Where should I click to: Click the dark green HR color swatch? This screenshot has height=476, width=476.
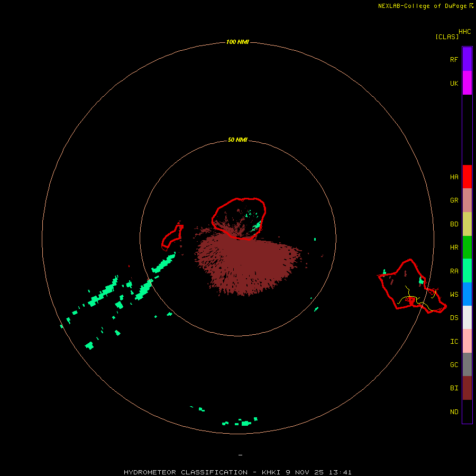click(x=467, y=248)
